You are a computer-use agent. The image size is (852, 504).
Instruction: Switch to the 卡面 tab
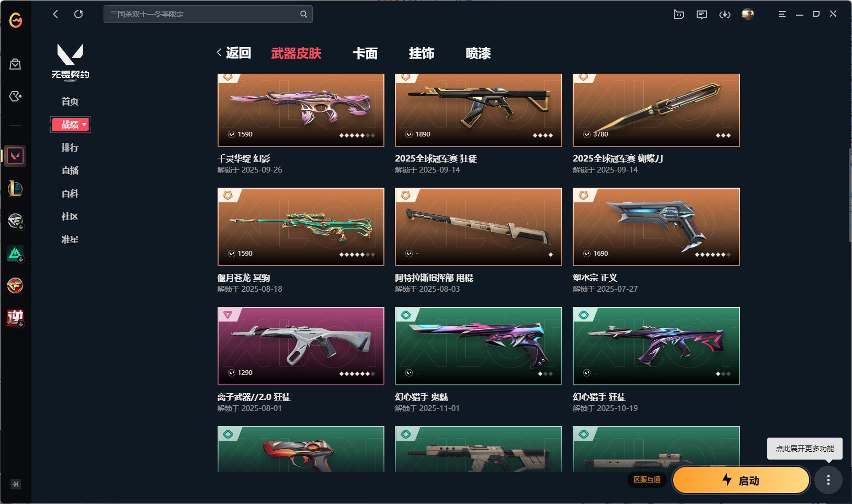pyautogui.click(x=365, y=53)
